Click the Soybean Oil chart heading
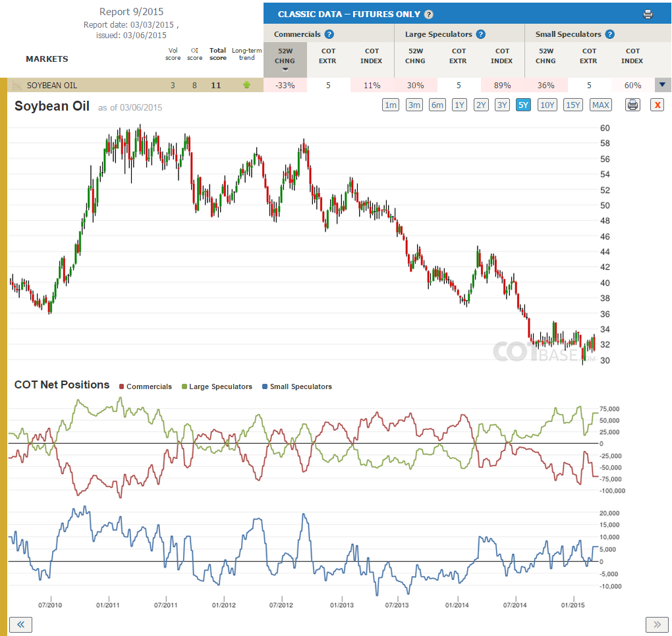 [52, 106]
